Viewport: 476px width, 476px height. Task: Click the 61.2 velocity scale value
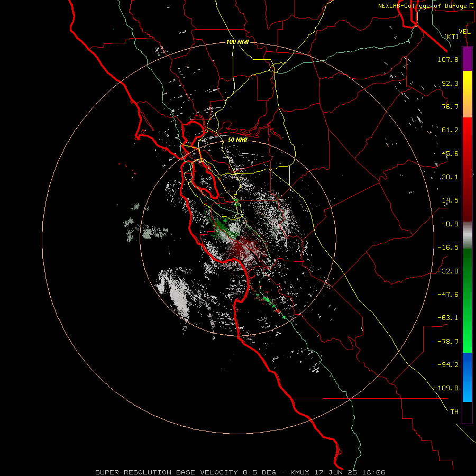pos(450,130)
